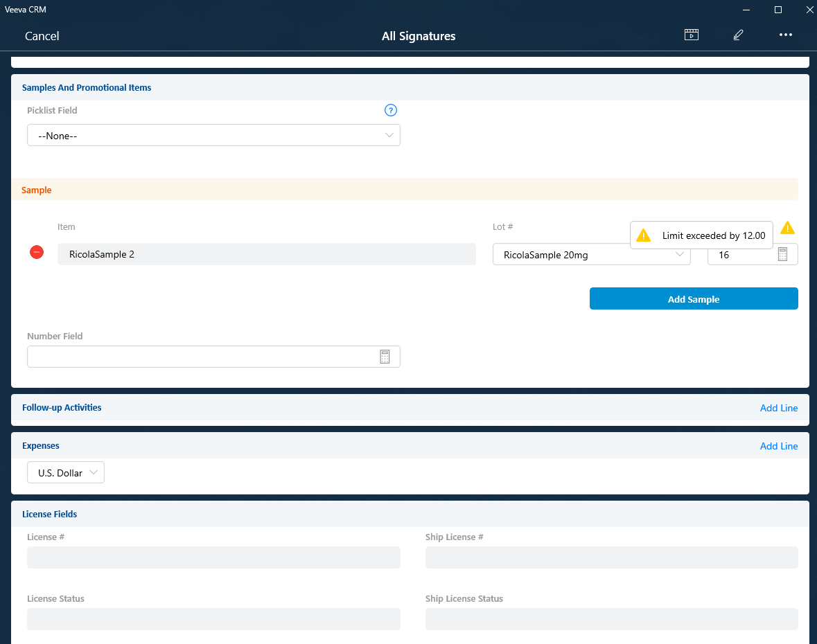Click into the Number Field input

[x=201, y=357]
